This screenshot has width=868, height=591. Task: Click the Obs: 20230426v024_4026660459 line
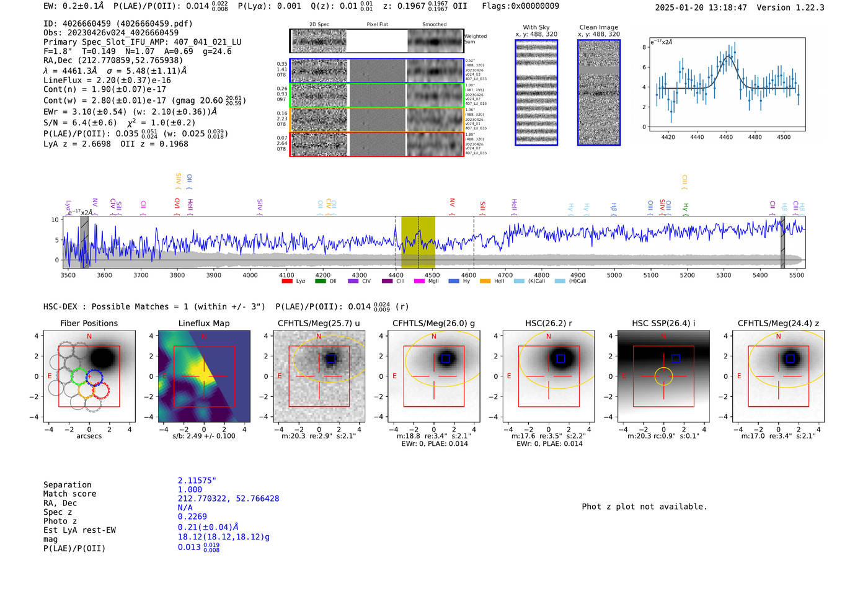111,33
